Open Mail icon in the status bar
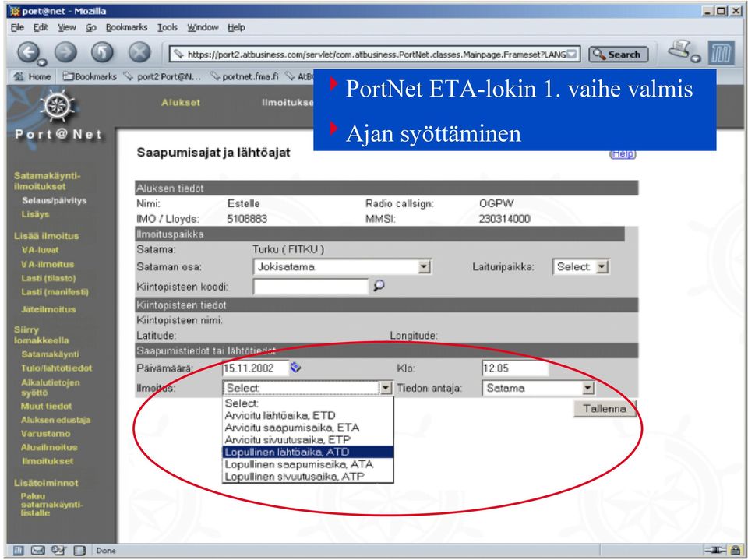The width and height of the screenshot is (748, 560). [37, 551]
